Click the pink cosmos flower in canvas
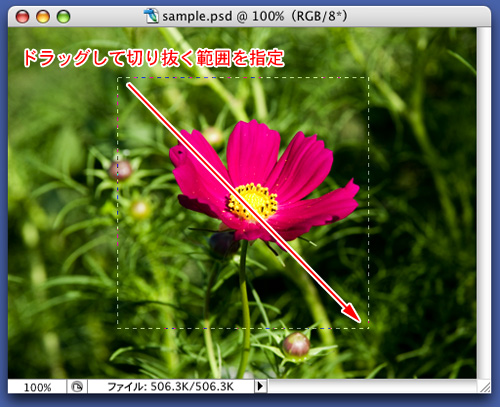Image resolution: width=500 pixels, height=407 pixels. coord(264,184)
